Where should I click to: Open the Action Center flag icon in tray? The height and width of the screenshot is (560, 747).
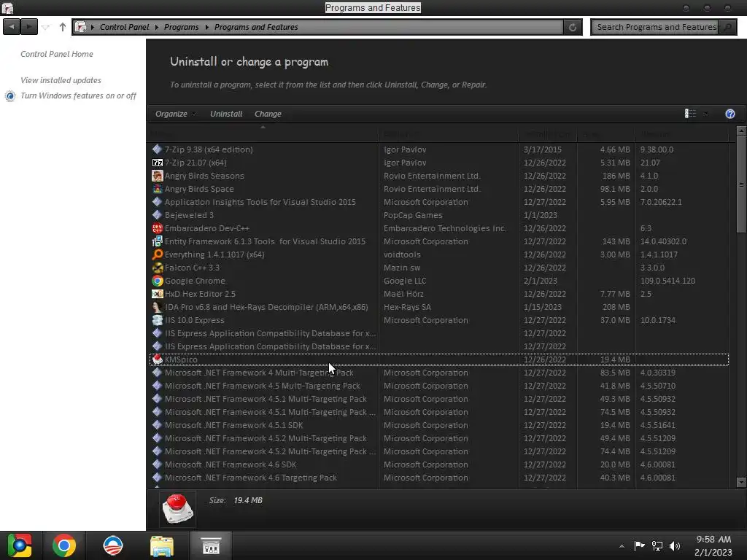coord(639,545)
